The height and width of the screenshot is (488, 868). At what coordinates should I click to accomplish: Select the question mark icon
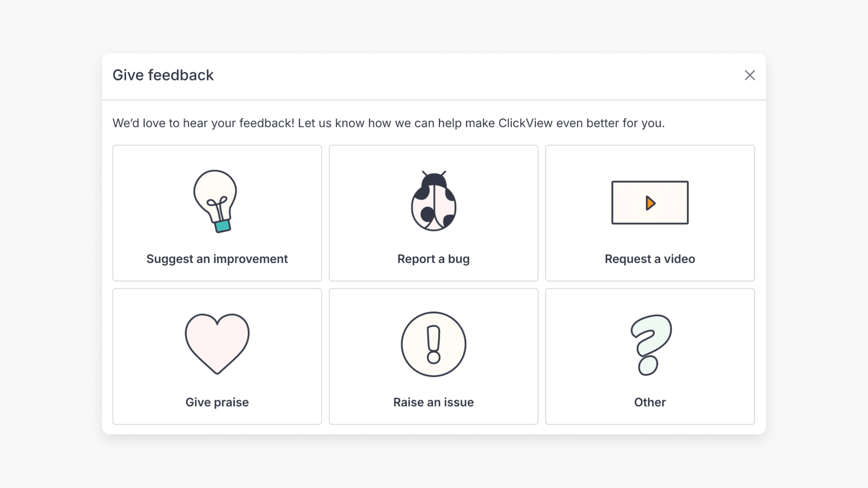pyautogui.click(x=651, y=344)
